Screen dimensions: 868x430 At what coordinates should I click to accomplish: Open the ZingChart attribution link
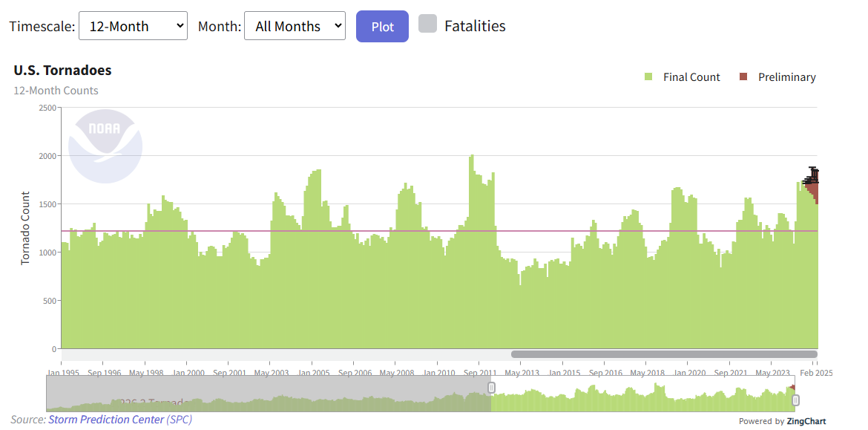tap(806, 421)
